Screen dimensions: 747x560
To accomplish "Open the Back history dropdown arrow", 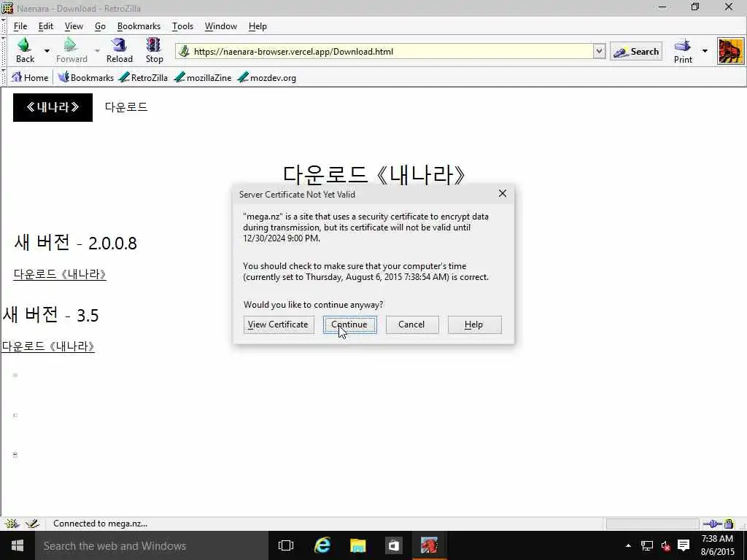I will coord(47,50).
